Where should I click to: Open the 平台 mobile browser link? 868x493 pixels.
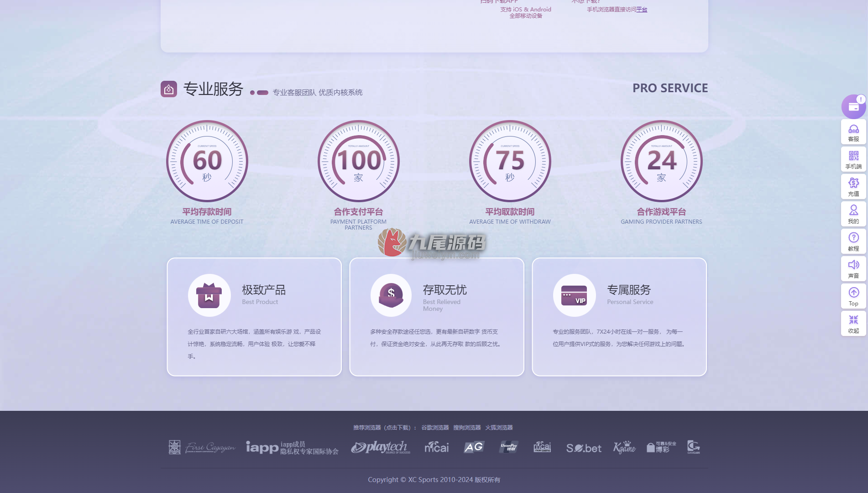click(x=642, y=10)
